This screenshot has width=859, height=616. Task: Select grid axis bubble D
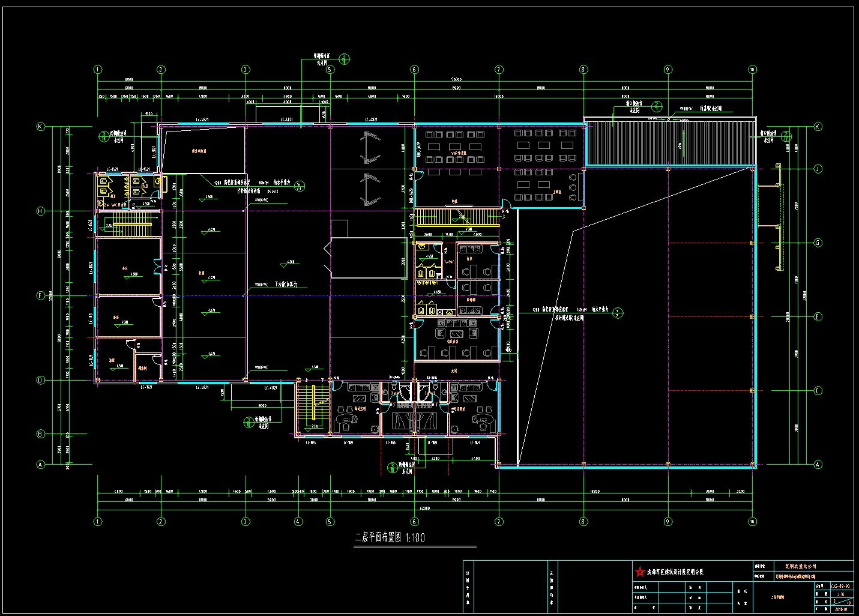(x=41, y=380)
